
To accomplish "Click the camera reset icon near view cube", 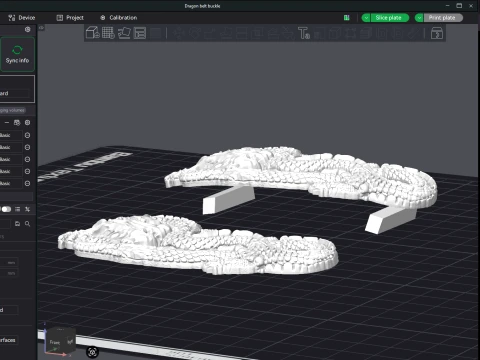I will click(x=92, y=352).
